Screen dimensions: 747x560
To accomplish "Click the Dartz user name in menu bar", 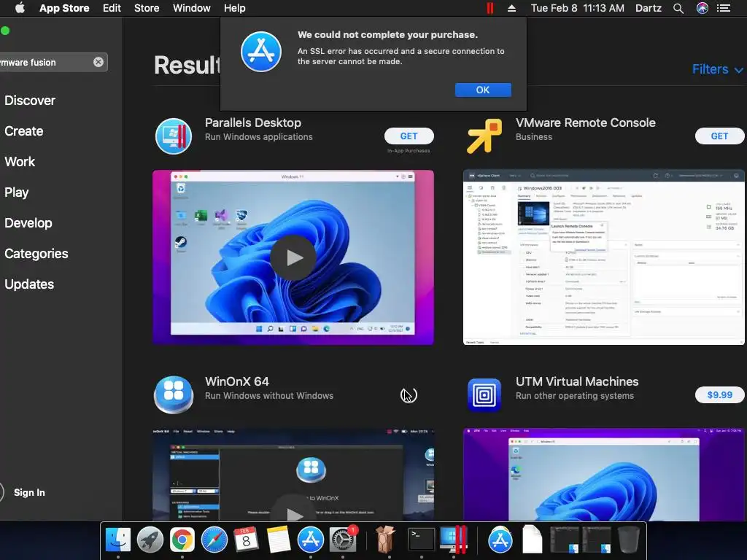I will click(649, 8).
